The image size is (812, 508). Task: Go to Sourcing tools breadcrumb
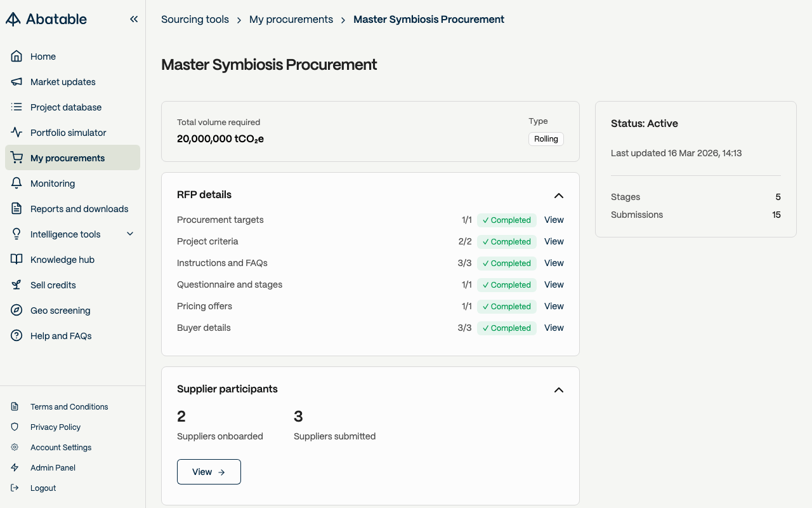tap(195, 20)
